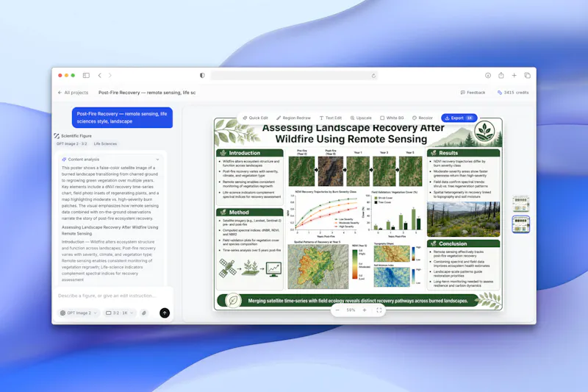Open a new tab with the plus icon
The image size is (588, 392).
click(x=514, y=76)
